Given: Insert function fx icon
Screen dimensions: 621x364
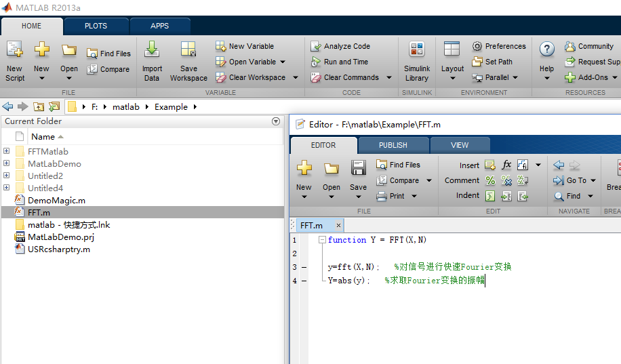Looking at the screenshot, I should pos(506,165).
